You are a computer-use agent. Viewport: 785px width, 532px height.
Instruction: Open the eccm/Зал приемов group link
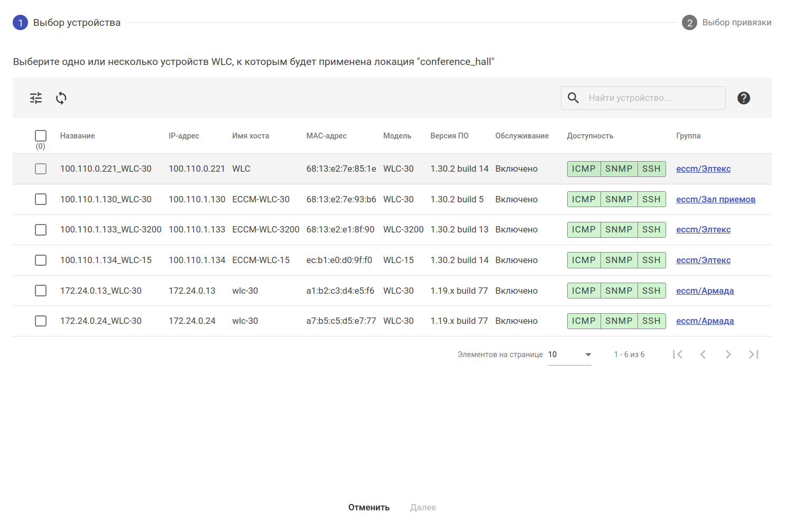coord(716,200)
